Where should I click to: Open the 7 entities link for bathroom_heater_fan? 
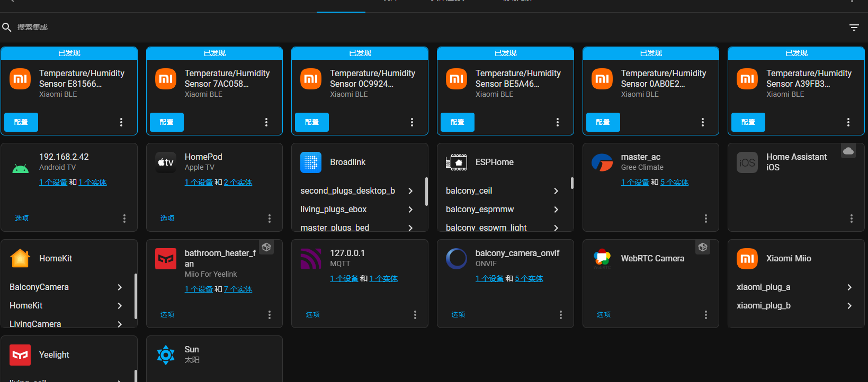[x=238, y=289]
